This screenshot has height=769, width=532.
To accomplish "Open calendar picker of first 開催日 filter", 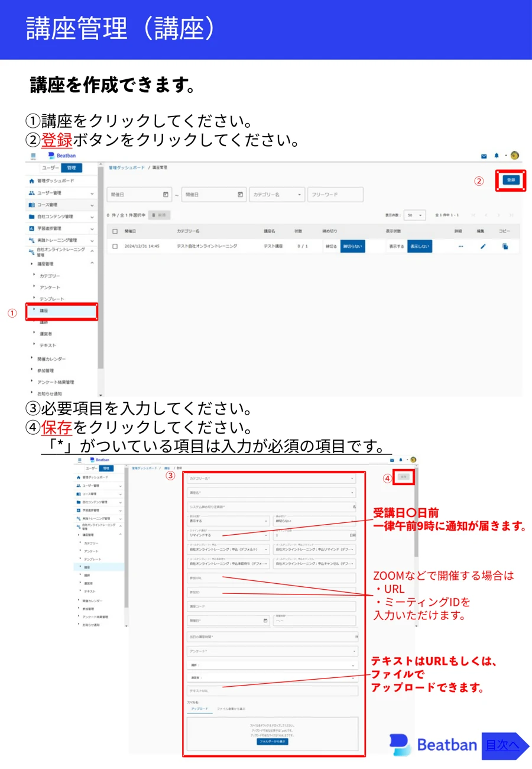I will 166,194.
